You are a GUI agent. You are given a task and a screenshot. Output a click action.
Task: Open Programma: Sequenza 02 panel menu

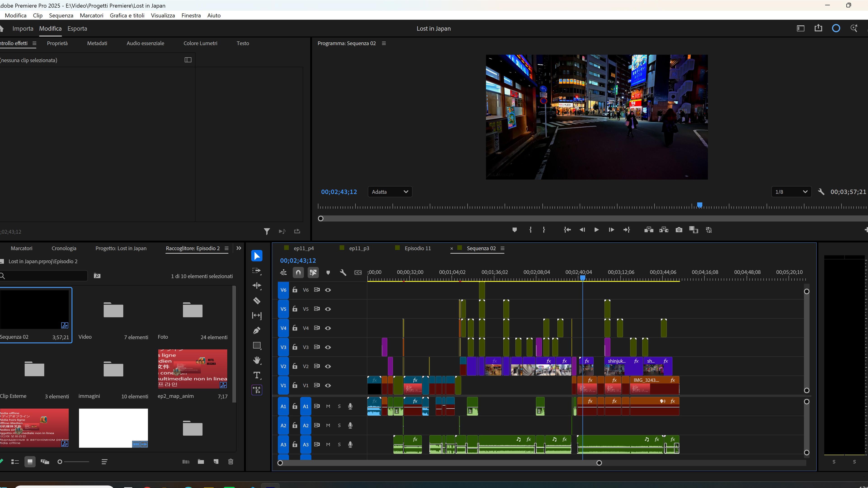coord(384,43)
